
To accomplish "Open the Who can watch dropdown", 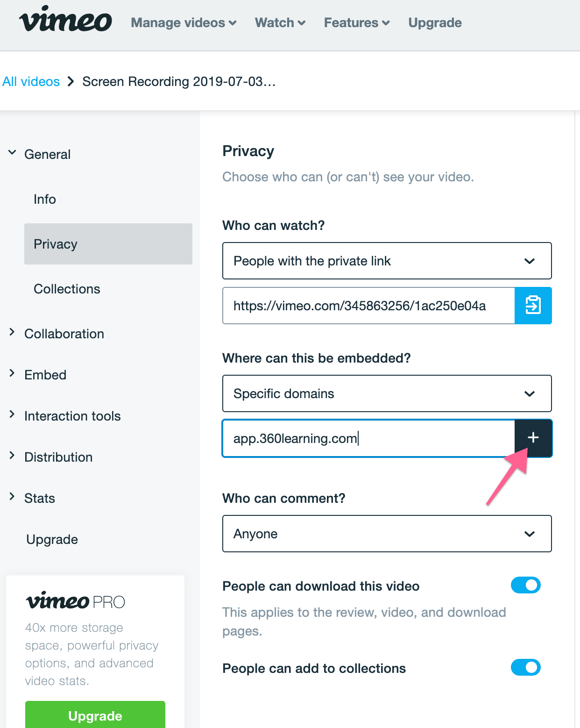I will (387, 261).
